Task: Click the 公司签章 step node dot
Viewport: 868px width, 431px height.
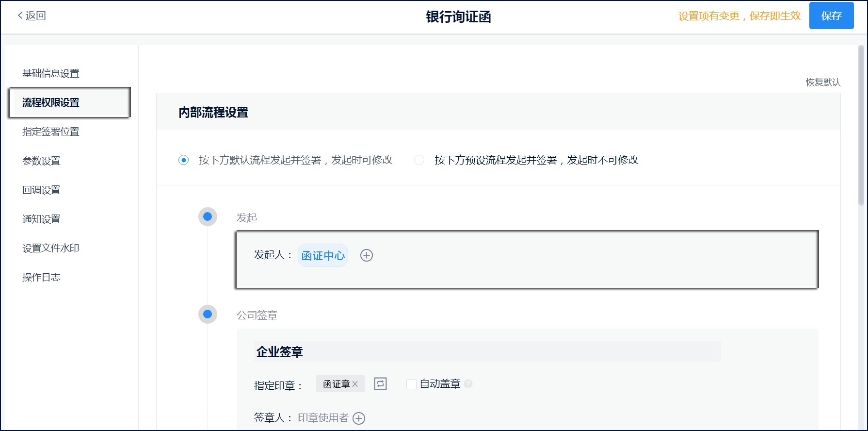Action: (208, 315)
